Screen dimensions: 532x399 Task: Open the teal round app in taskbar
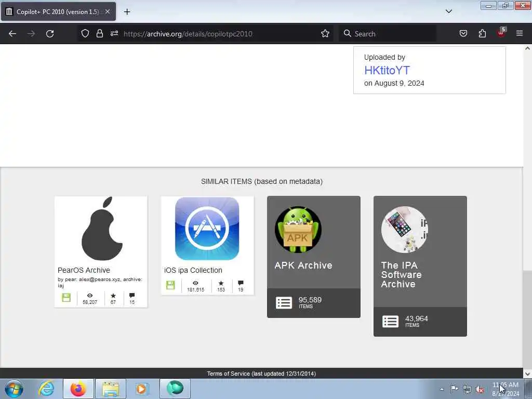coord(175,388)
